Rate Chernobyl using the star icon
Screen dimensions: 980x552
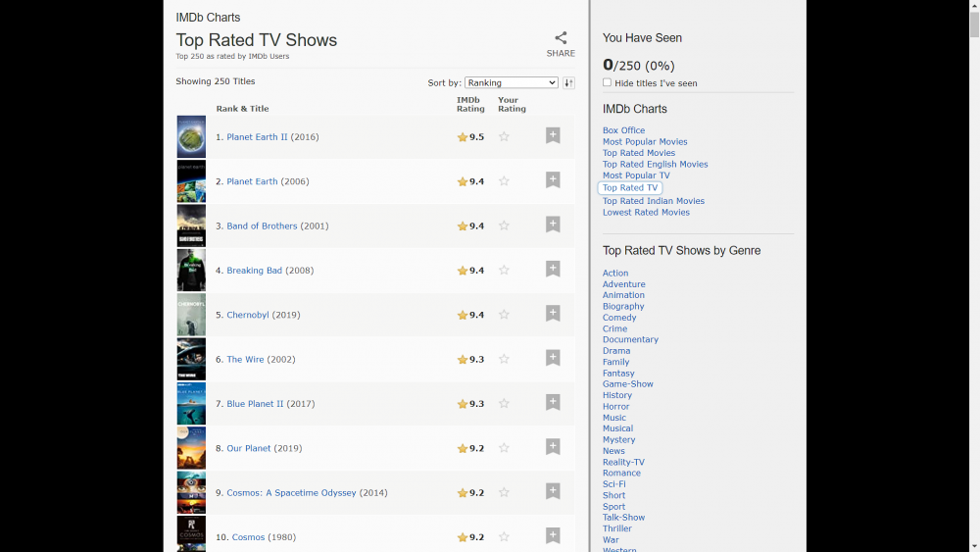pos(504,315)
